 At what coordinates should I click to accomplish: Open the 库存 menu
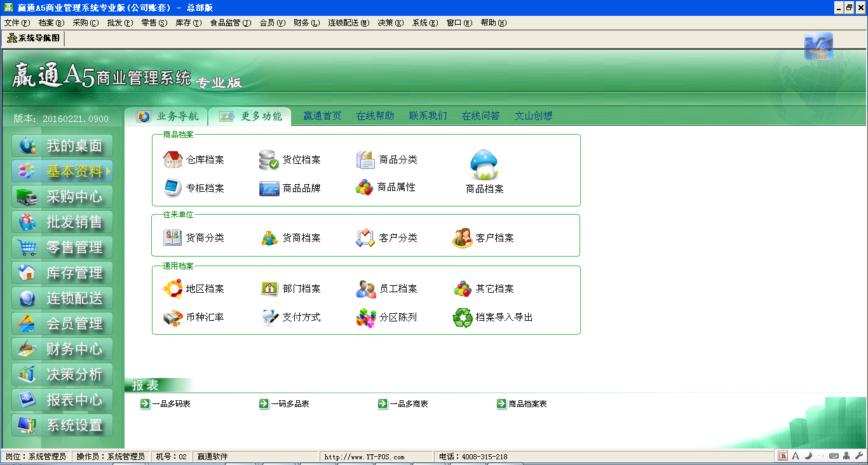tap(189, 22)
